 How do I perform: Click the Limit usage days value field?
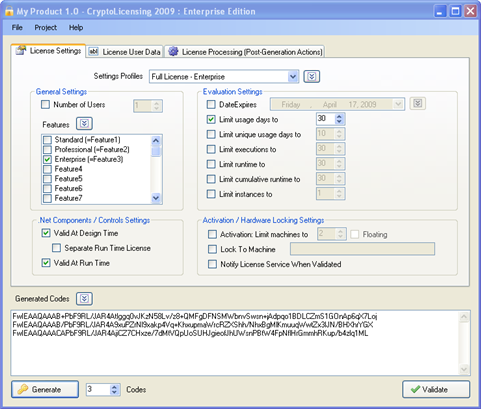[325, 119]
